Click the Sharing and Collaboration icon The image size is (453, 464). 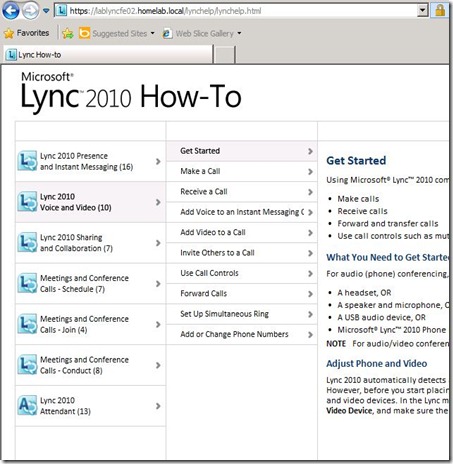[27, 242]
